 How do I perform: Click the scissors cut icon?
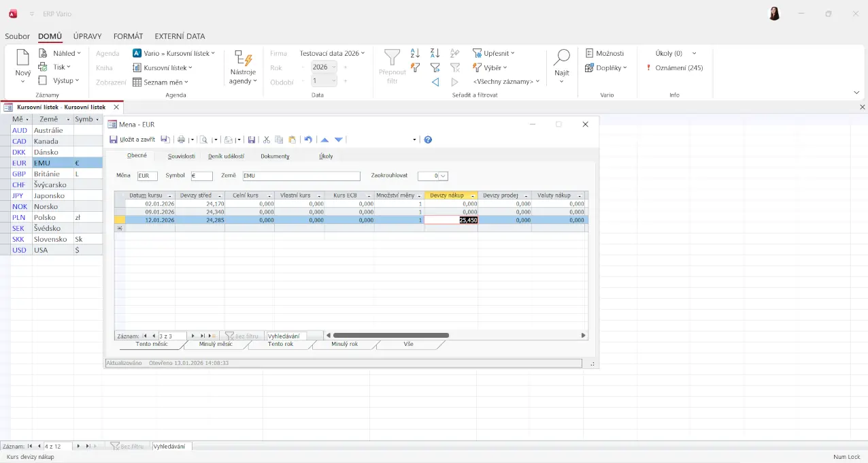point(267,140)
